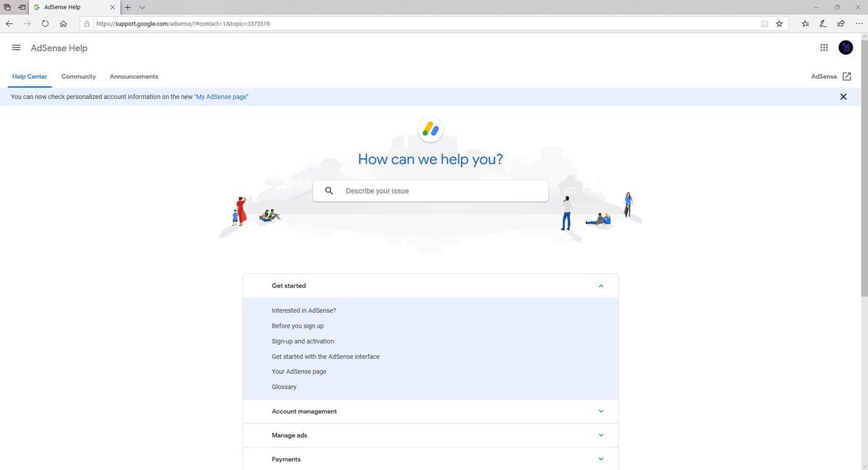Add this page to favorites star
The width and height of the screenshot is (868, 470).
click(x=779, y=23)
